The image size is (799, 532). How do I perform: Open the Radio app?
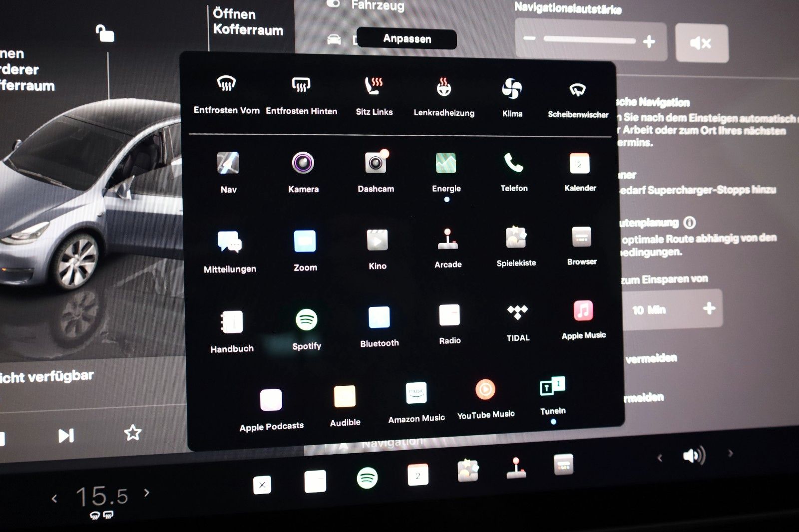pyautogui.click(x=449, y=315)
